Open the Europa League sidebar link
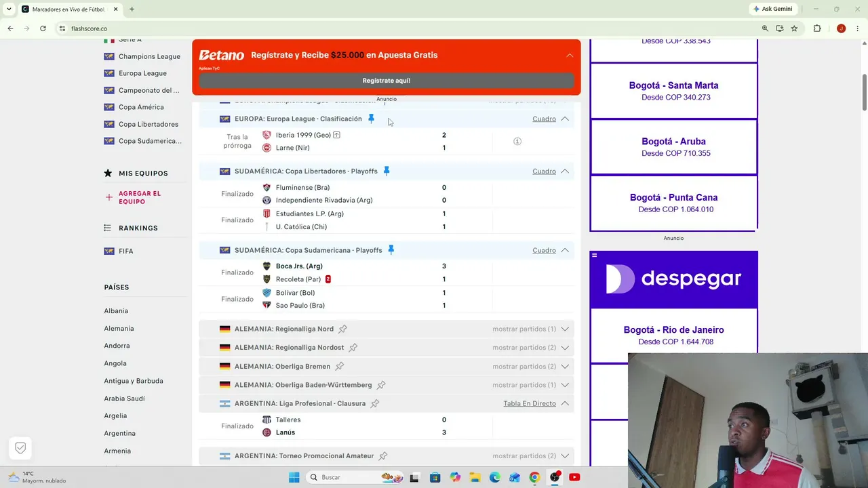Screen dimensions: 868x488 [x=142, y=73]
